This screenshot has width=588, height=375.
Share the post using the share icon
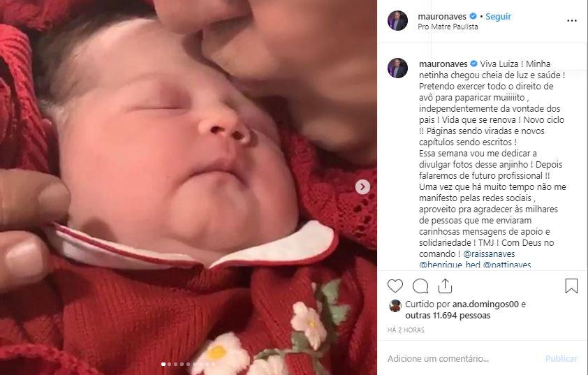click(x=446, y=286)
